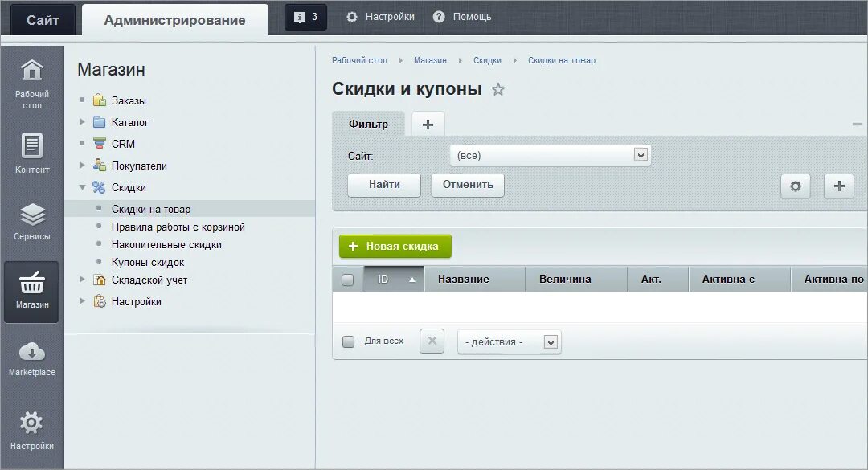Go to Скидки breadcrumb link
Screen dimensions: 868x470
[x=487, y=60]
